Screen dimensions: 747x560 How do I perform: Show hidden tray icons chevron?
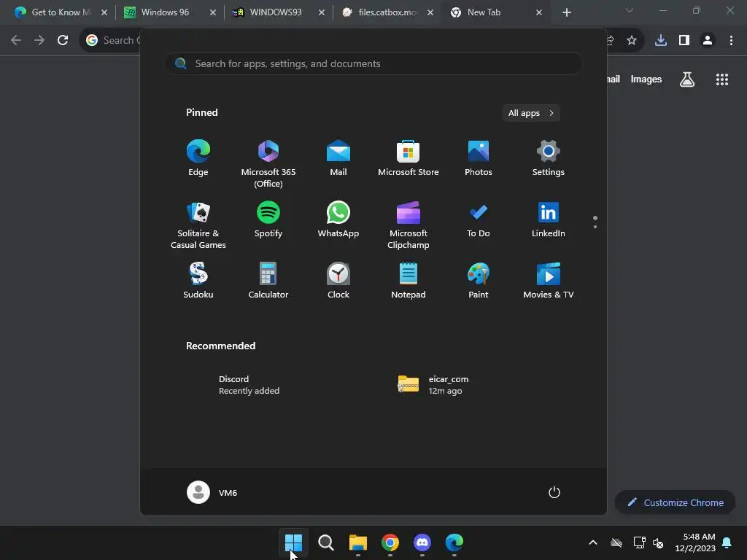pyautogui.click(x=593, y=542)
